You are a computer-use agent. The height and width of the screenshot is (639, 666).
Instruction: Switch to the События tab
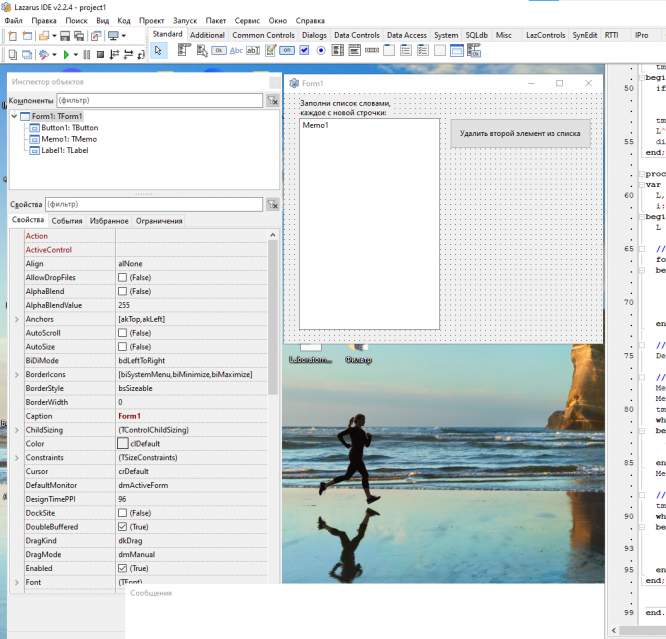coord(67,220)
